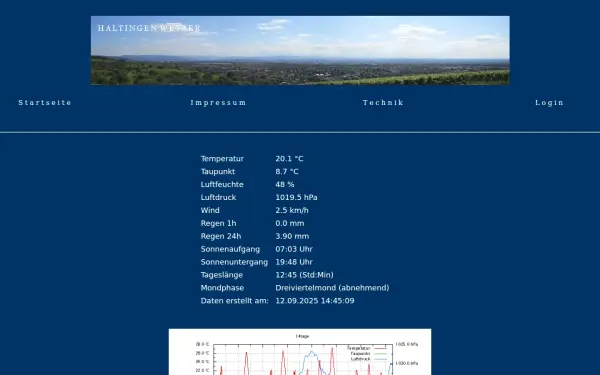
Task: Open the Impressum page link
Action: 218,103
